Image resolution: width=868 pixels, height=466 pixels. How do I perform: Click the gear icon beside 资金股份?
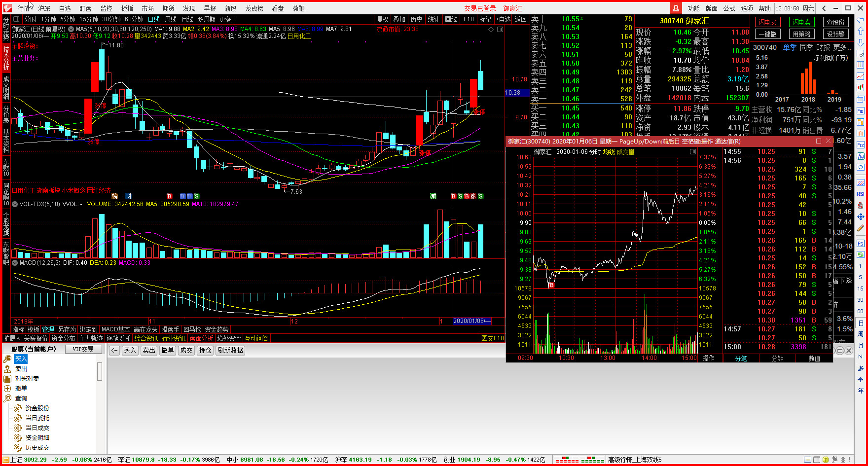[18, 408]
